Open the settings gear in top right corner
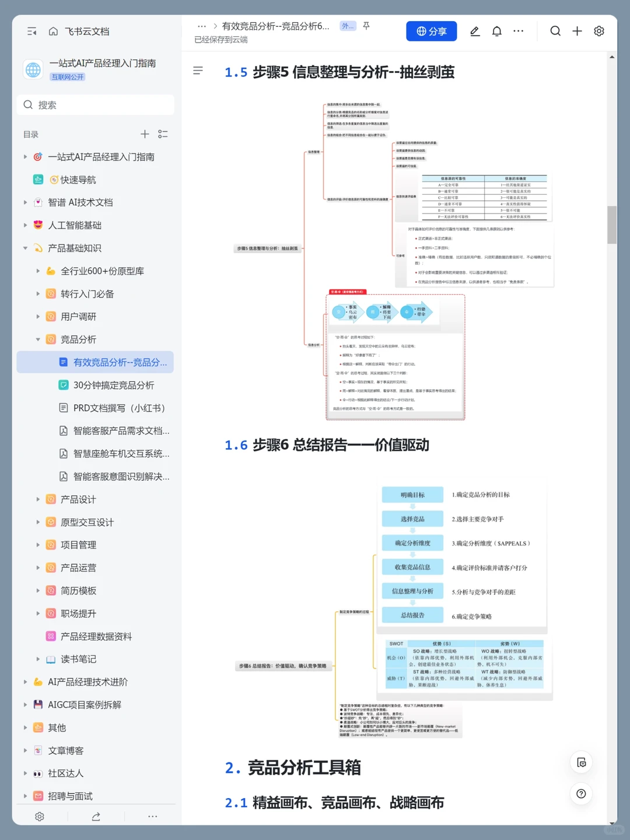This screenshot has width=630, height=840. tap(599, 32)
